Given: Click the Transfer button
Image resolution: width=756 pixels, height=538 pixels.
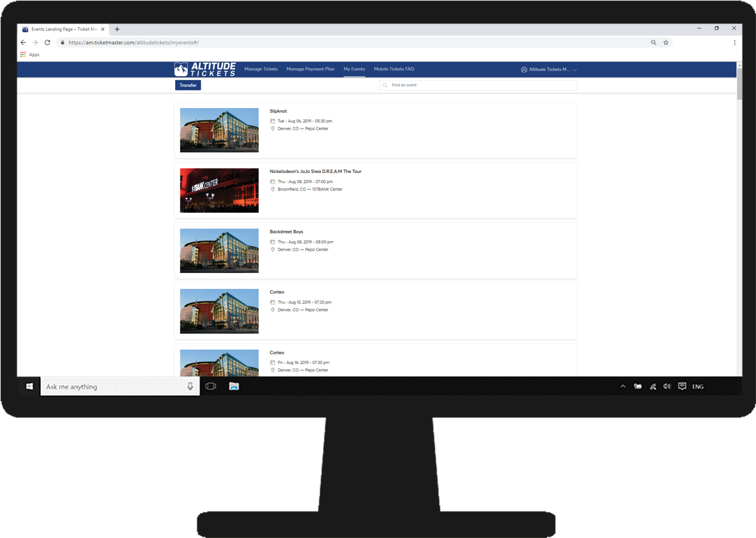Looking at the screenshot, I should [x=188, y=85].
